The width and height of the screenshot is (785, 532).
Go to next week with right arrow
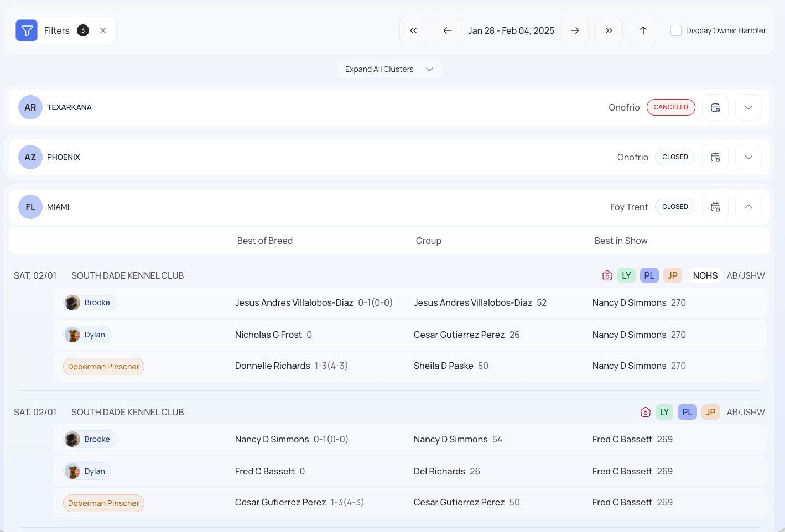[575, 30]
